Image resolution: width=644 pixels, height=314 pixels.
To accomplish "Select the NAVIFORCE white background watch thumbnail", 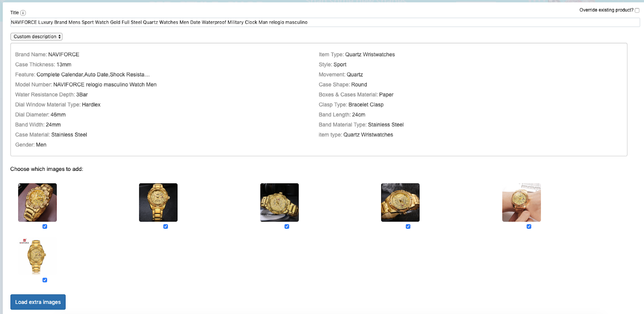I will [37, 256].
